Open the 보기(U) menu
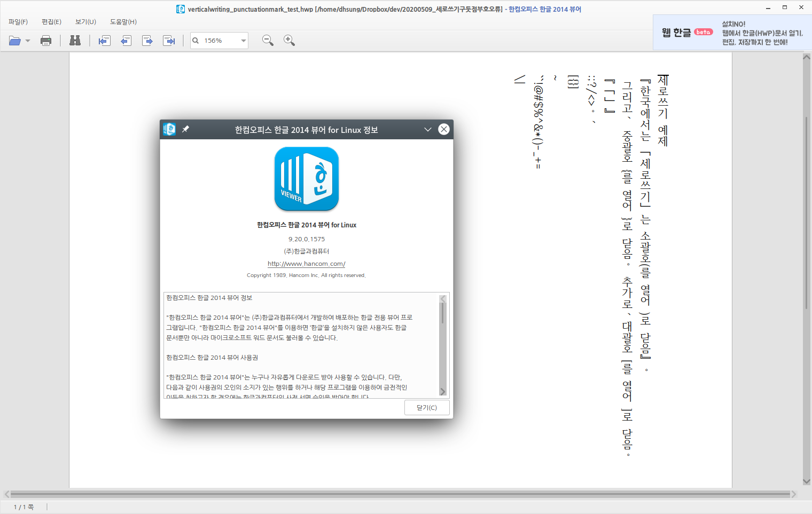 click(x=85, y=22)
